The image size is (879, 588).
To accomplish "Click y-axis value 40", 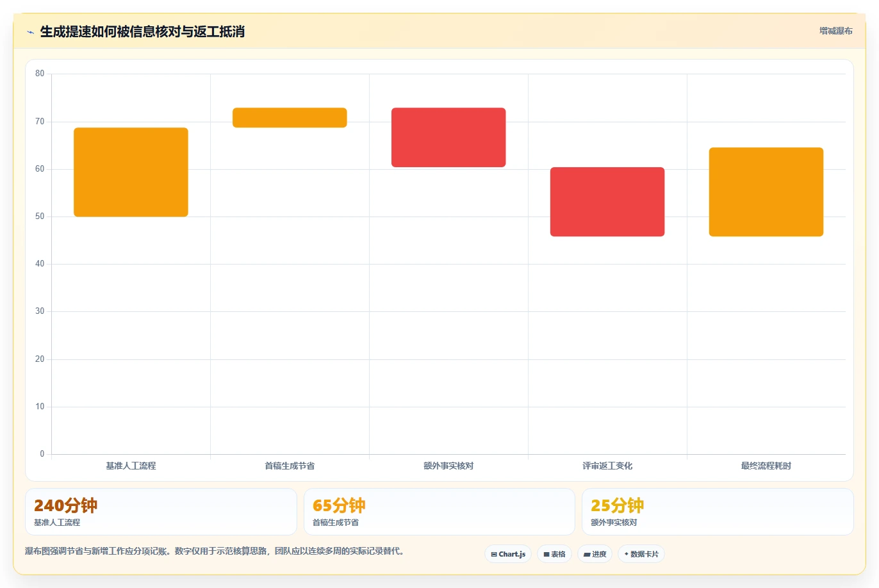I will (40, 264).
